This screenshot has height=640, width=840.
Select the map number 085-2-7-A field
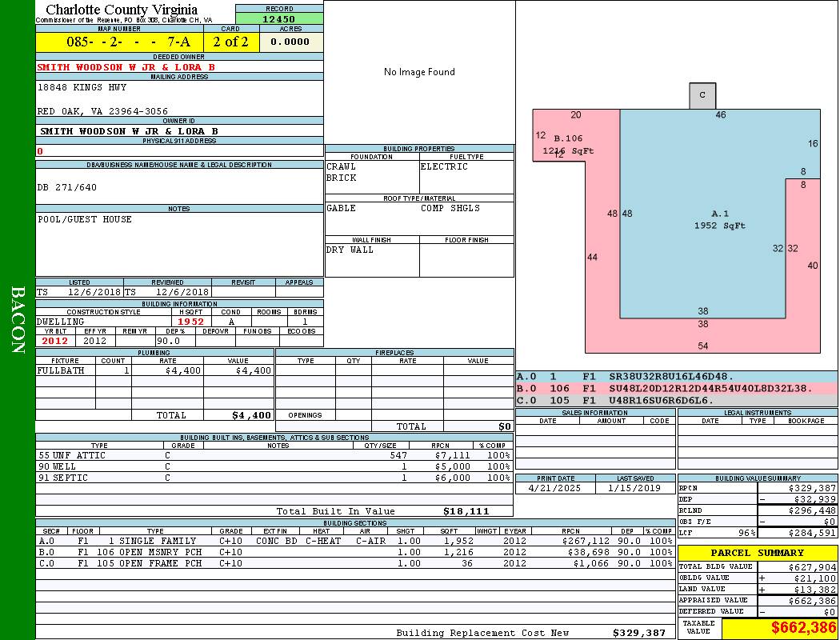click(118, 42)
